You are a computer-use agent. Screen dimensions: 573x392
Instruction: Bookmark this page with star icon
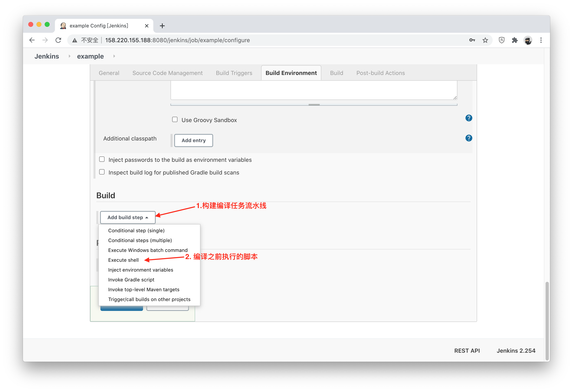click(x=485, y=40)
